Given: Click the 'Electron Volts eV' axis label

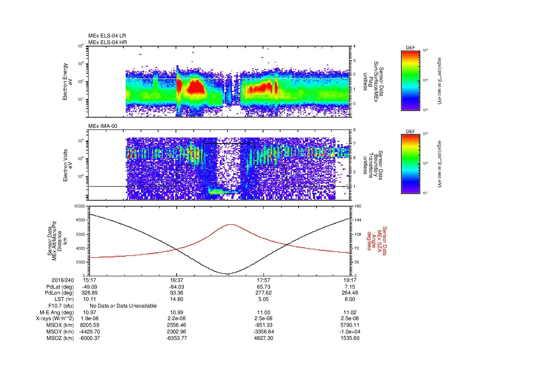Looking at the screenshot, I should pos(67,165).
